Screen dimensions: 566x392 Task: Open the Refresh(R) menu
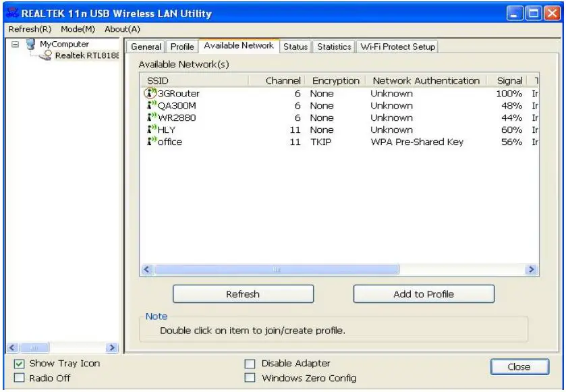pos(30,29)
